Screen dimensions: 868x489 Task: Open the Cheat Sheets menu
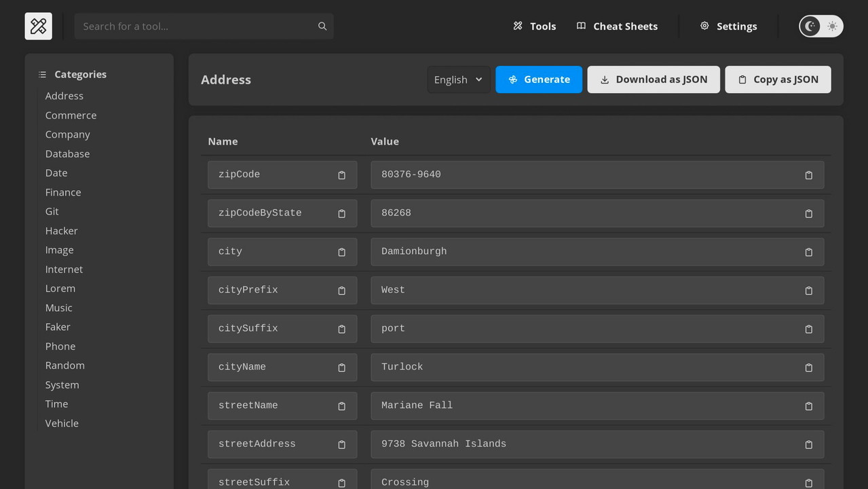point(617,26)
